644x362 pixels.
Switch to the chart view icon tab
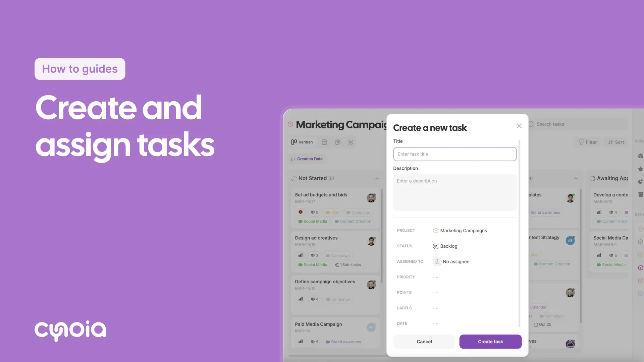[337, 142]
